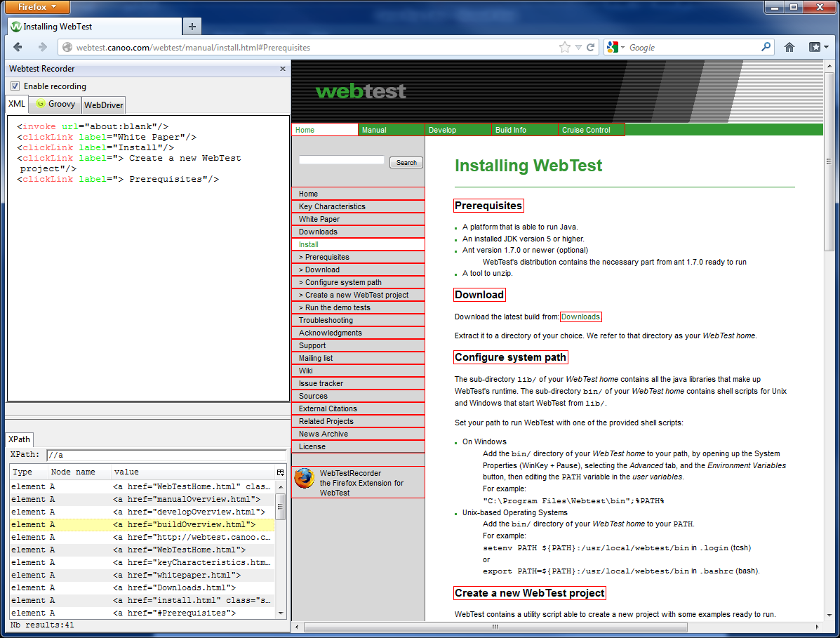Focus the XPath expression input field
The height and width of the screenshot is (638, 840).
click(x=166, y=456)
